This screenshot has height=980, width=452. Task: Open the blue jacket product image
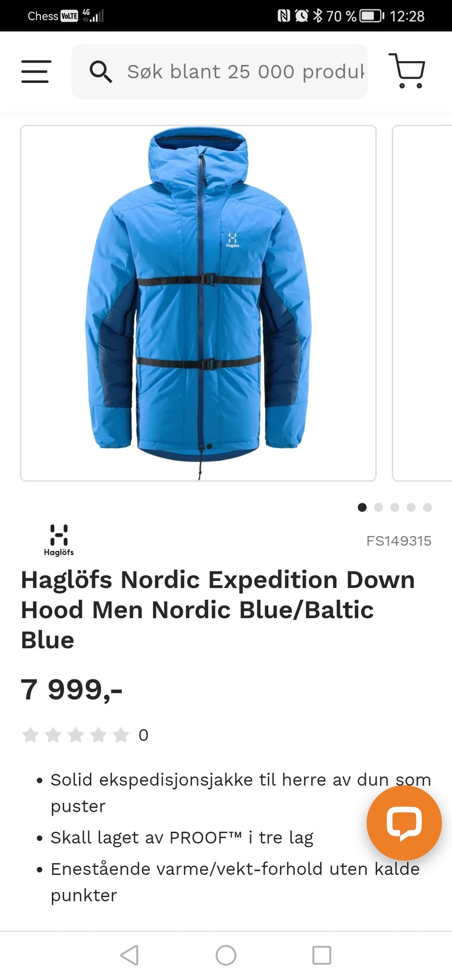coord(198,303)
